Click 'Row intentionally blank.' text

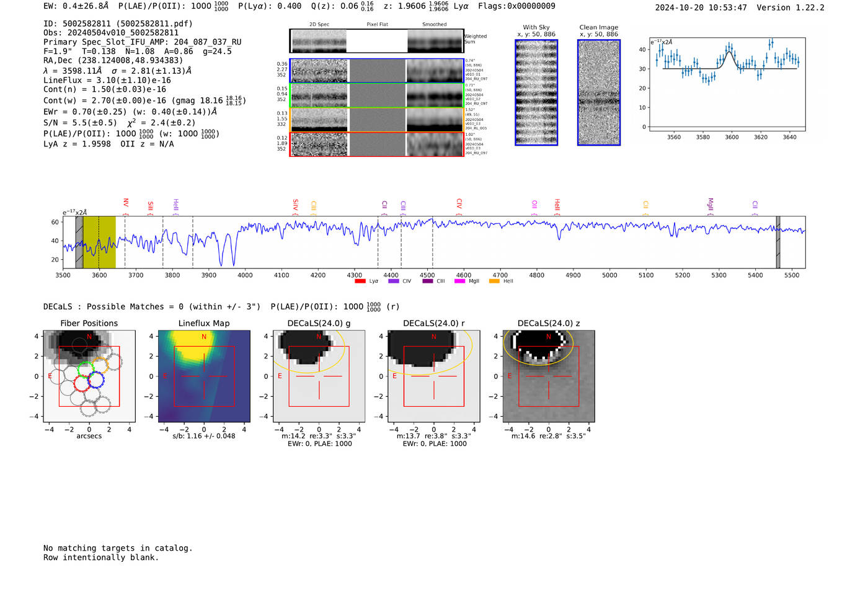(101, 558)
